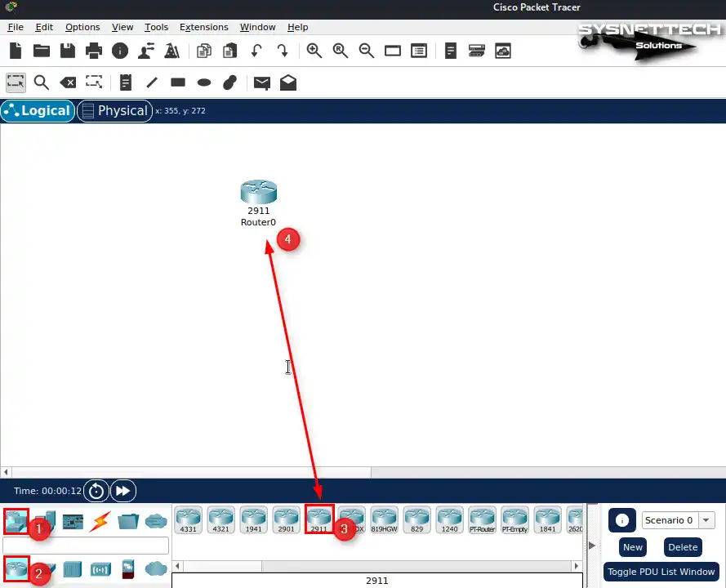The image size is (726, 588).
Task: Select Router0 2911 on the canvas
Action: (258, 192)
